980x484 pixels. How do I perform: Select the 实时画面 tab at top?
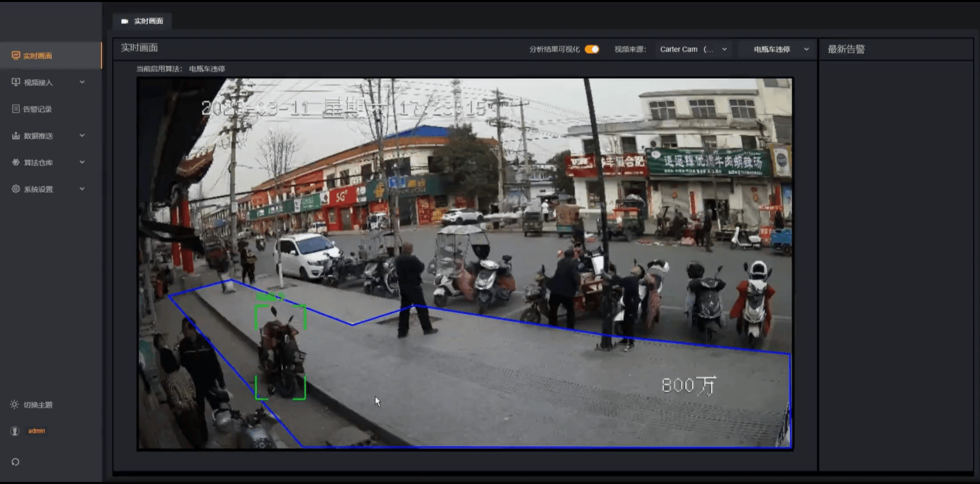click(x=142, y=21)
